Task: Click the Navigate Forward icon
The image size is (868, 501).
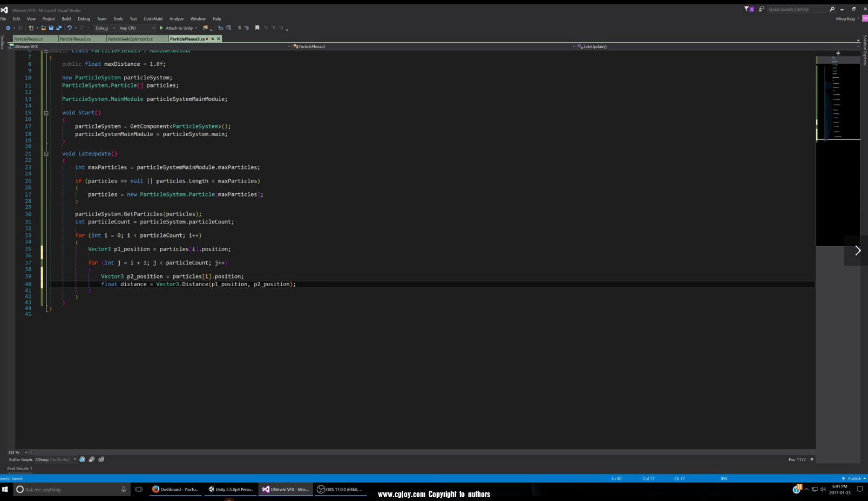Action: [x=21, y=28]
